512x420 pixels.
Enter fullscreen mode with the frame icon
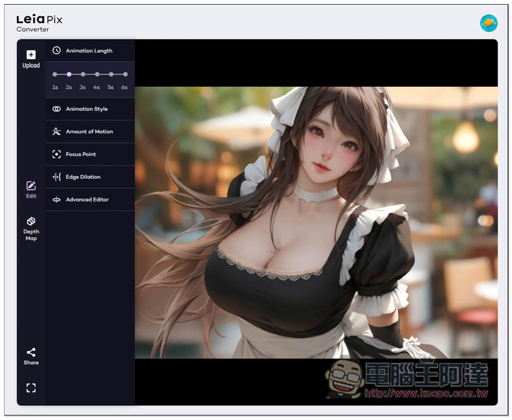coord(31,388)
